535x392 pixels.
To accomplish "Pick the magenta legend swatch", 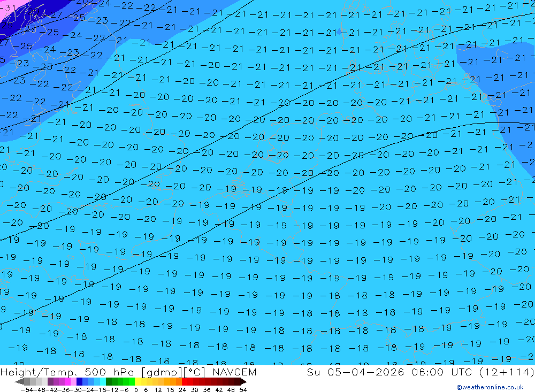I will click(x=67, y=382).
